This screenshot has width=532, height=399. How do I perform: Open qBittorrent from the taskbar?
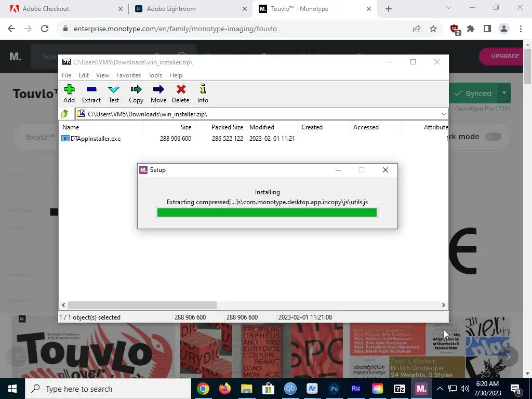click(x=290, y=389)
